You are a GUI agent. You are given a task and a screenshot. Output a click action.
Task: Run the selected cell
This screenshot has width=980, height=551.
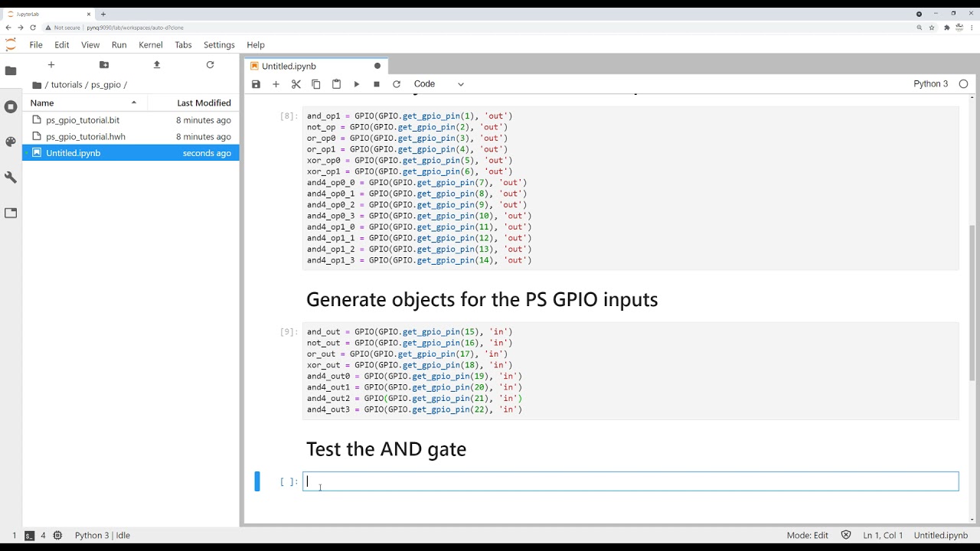(357, 84)
